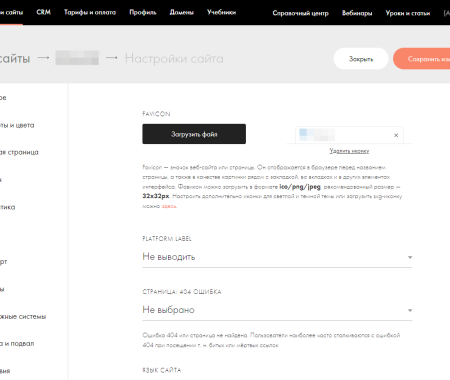Open Уроки и статьи
This screenshot has height=380, width=450.
click(408, 13)
